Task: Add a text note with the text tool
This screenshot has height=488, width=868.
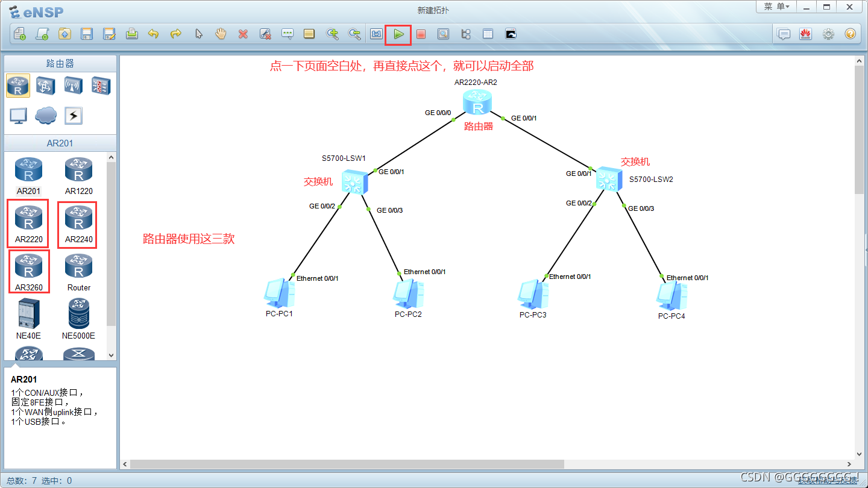Action: 288,34
